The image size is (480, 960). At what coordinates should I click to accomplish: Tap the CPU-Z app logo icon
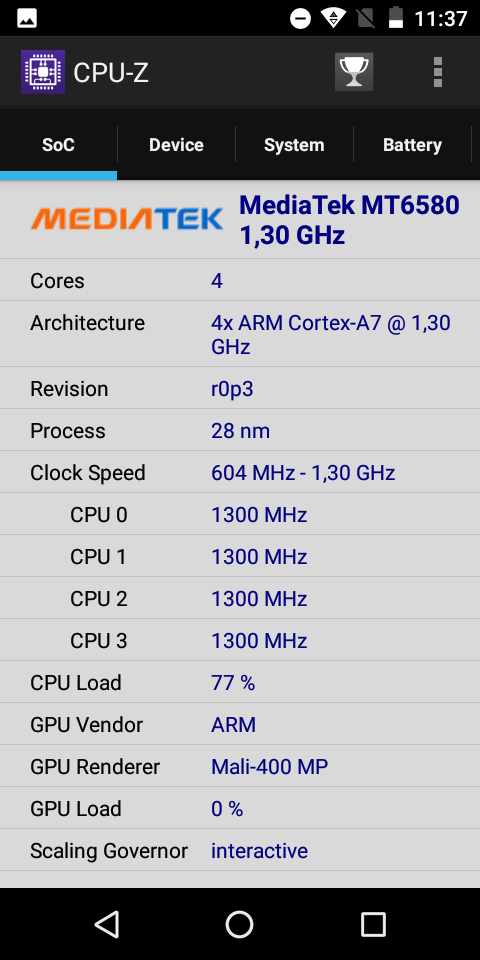point(43,72)
